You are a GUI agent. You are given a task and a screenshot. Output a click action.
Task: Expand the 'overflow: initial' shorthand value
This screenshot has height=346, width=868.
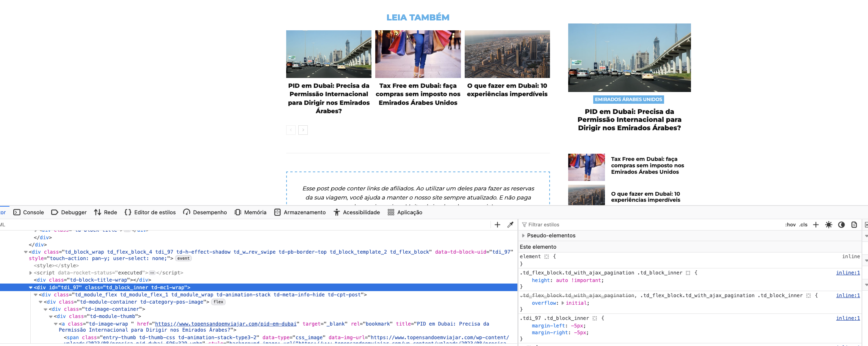pos(563,303)
